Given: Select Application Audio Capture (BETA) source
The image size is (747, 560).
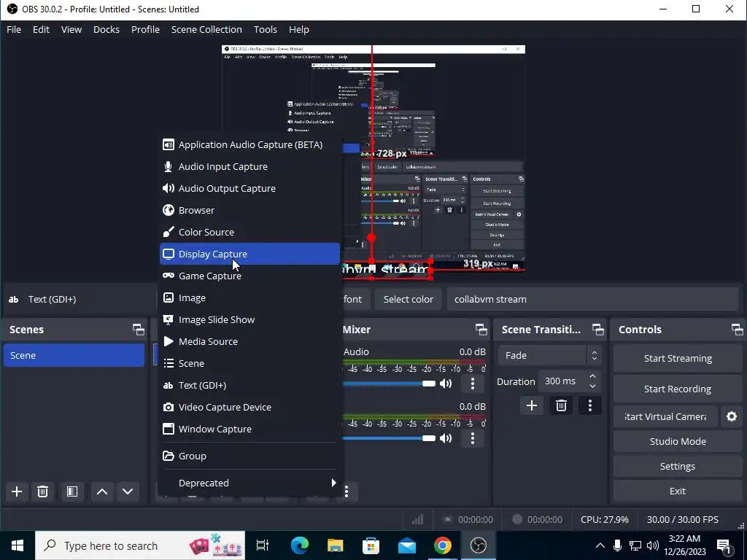Looking at the screenshot, I should click(x=249, y=145).
